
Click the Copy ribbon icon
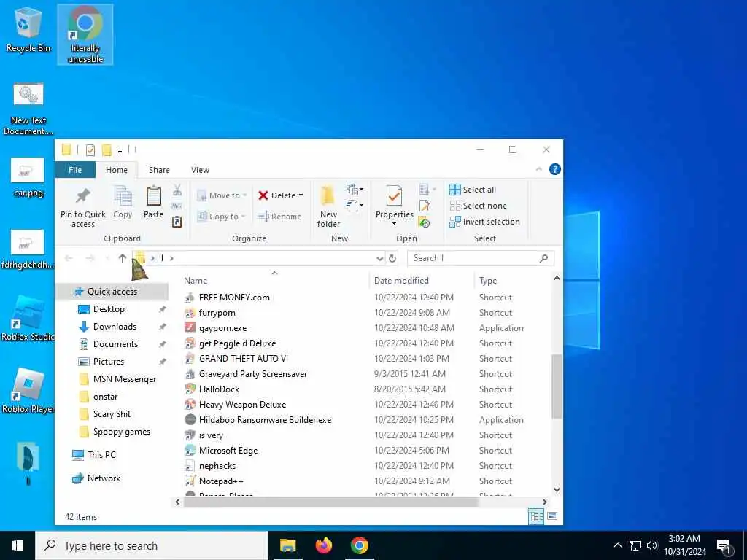tap(123, 195)
